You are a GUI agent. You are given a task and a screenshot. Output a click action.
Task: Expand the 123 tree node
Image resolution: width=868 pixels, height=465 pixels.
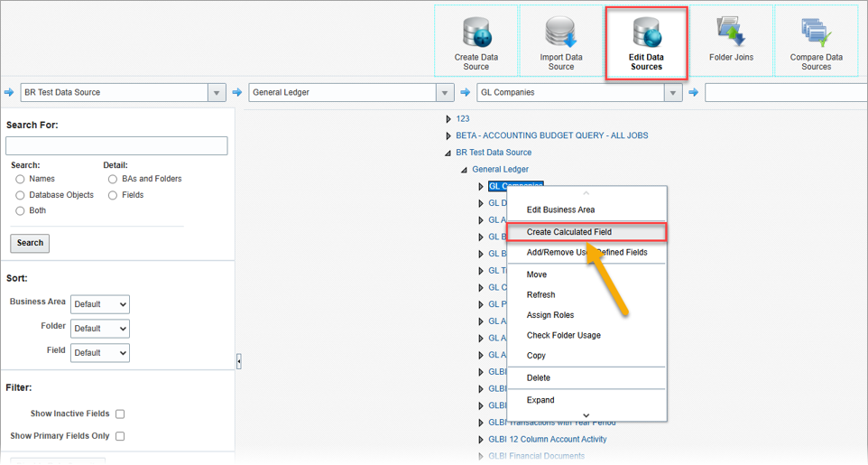point(448,119)
